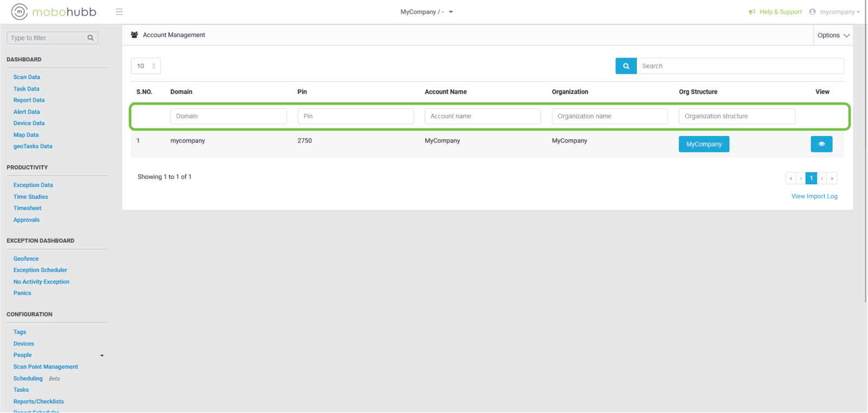Change the rows-per-page stepper value
The width and height of the screenshot is (868, 413).
(x=154, y=66)
